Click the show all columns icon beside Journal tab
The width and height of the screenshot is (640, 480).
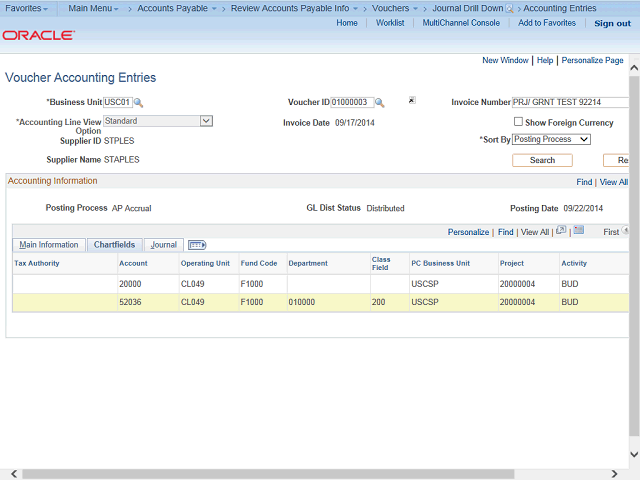point(197,245)
